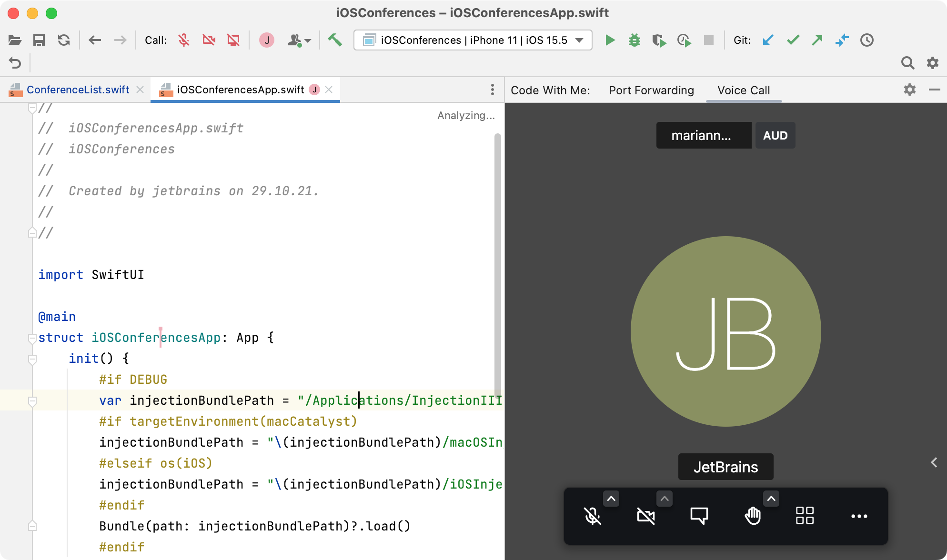This screenshot has width=947, height=560.
Task: Open IDE settings gear in toolbar
Action: coord(932,63)
